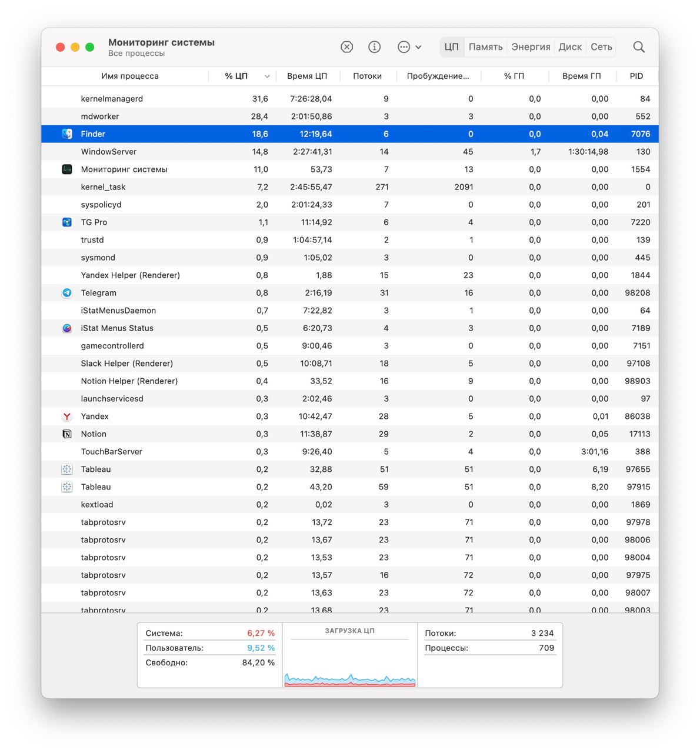Viewport: 700px width, 753px height.
Task: Click the search magnifier icon
Action: [x=639, y=47]
